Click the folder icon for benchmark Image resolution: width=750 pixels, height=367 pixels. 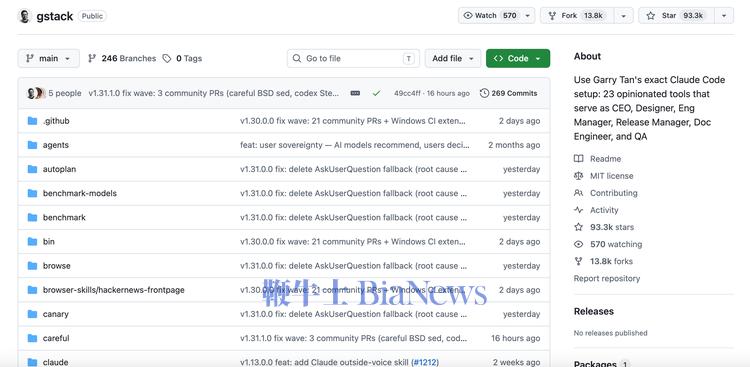pyautogui.click(x=32, y=217)
